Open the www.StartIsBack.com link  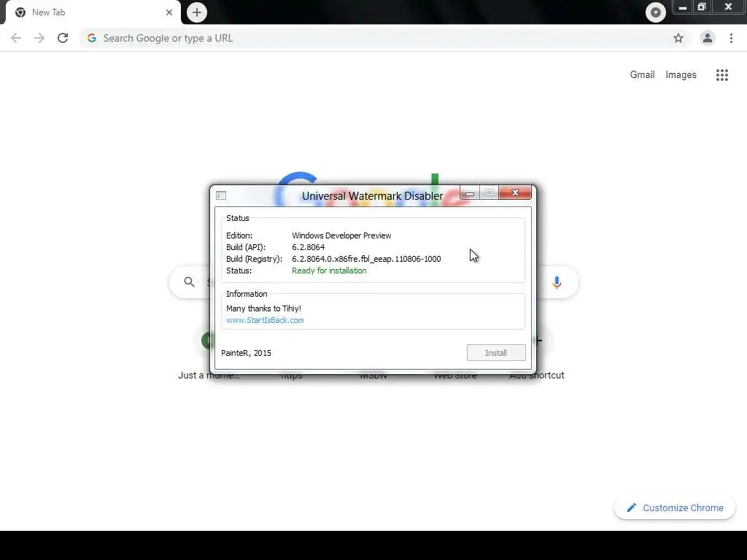pyautogui.click(x=265, y=320)
